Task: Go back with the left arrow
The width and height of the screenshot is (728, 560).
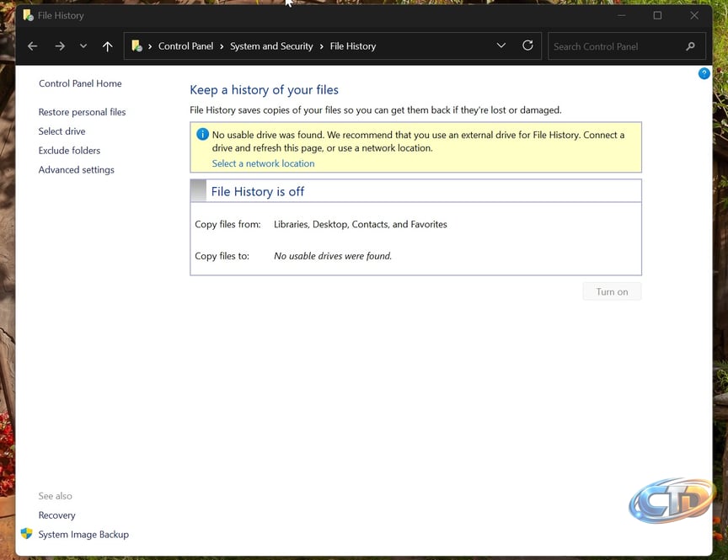Action: pyautogui.click(x=32, y=46)
